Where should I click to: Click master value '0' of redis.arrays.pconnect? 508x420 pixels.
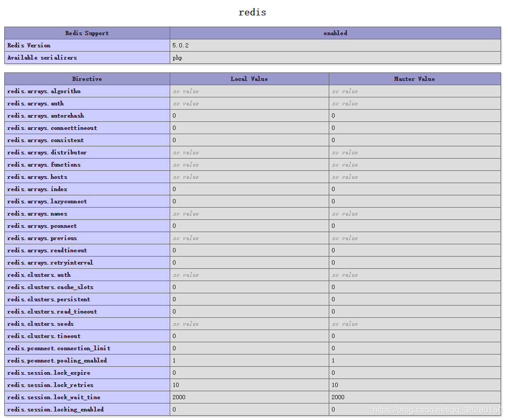point(334,226)
